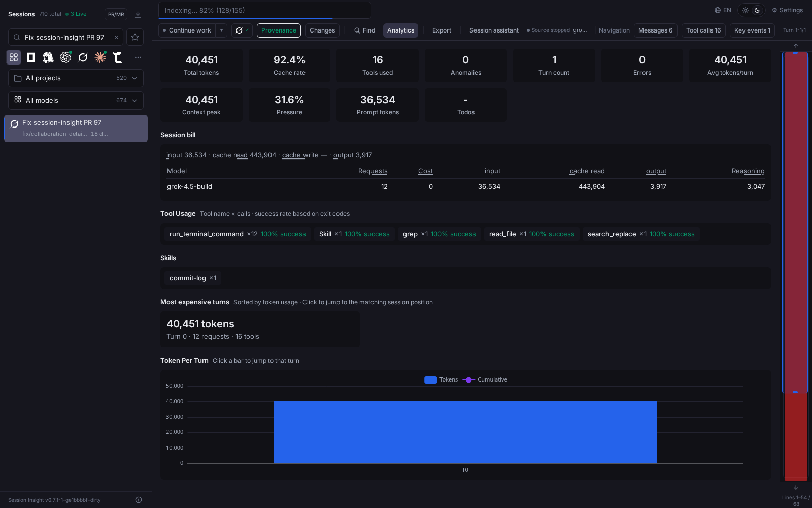Click the info icon at sidebar bottom
Screen dimensions: 812x508
[139, 500]
